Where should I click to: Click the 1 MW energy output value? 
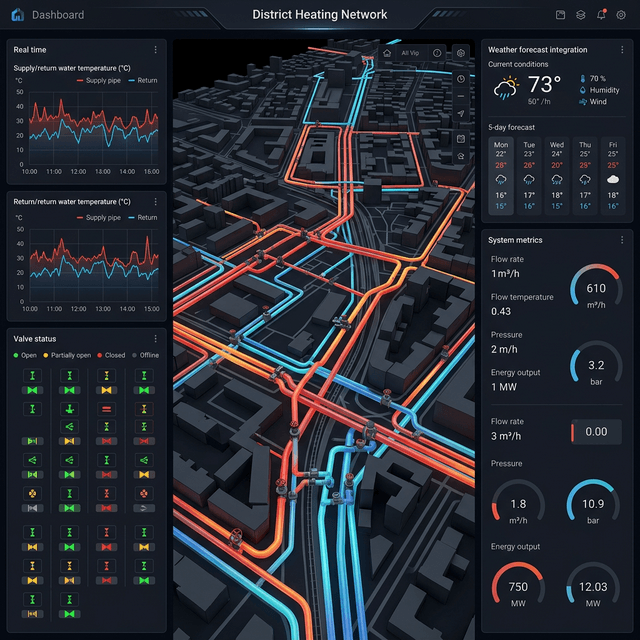pos(504,387)
